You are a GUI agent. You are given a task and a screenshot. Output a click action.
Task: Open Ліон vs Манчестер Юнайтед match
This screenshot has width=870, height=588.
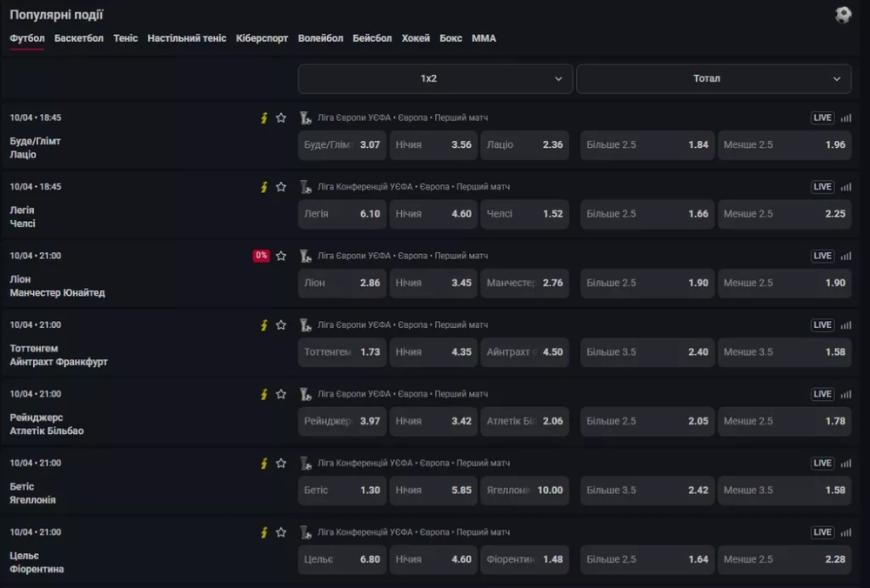click(57, 286)
